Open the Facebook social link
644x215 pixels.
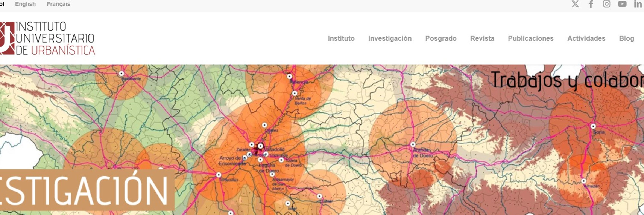tap(591, 4)
